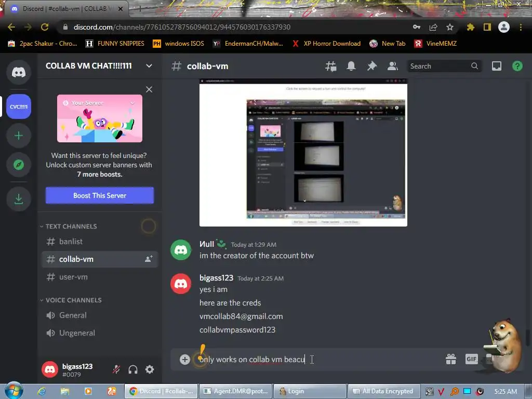Open Threads icon in channel header

330,66
